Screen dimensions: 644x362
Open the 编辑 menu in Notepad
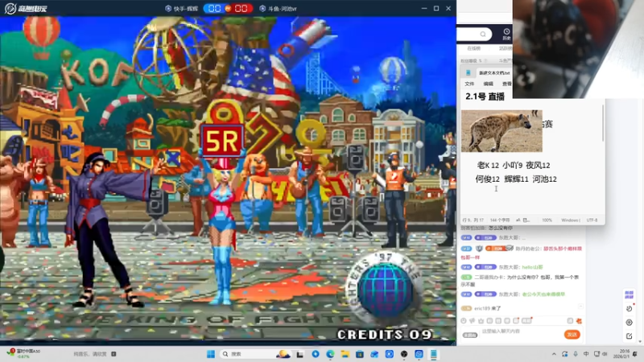[489, 84]
